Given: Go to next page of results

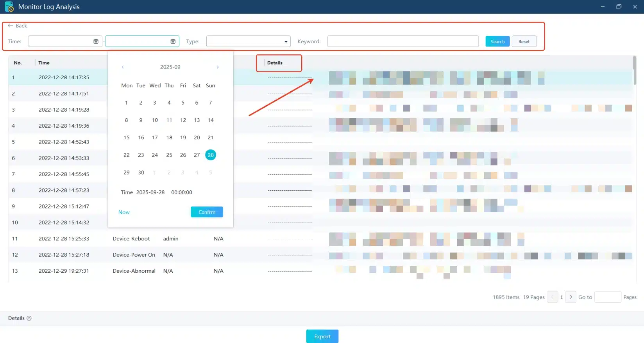Looking at the screenshot, I should 571,297.
